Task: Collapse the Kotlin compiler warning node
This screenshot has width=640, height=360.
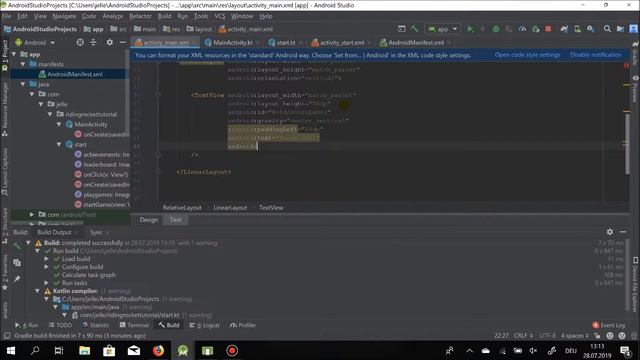Action: (38, 291)
